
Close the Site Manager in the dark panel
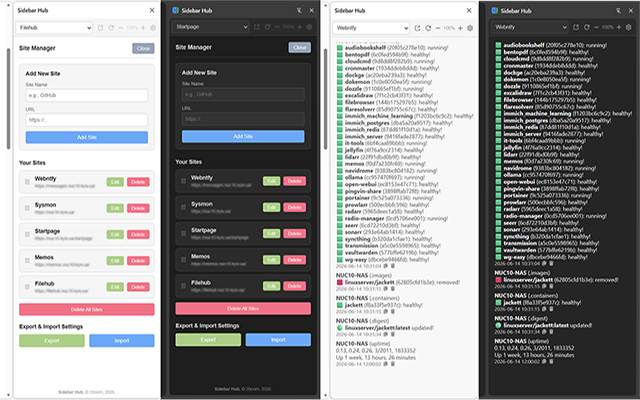click(x=300, y=47)
